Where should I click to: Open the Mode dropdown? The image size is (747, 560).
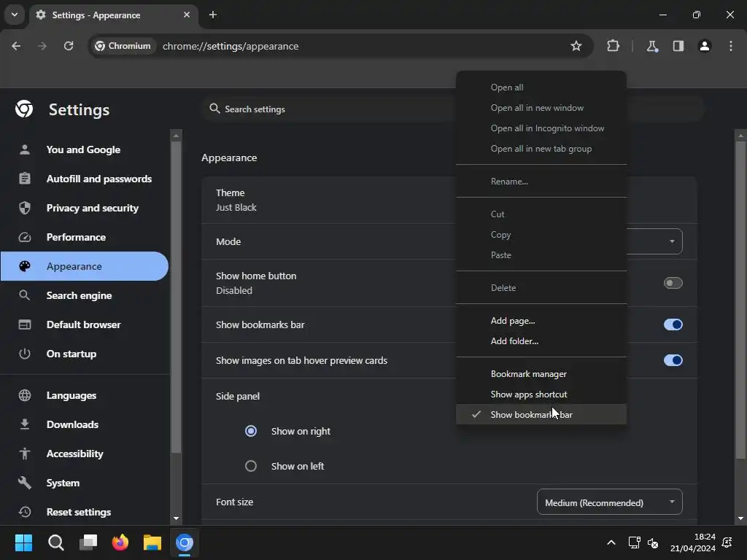point(654,241)
